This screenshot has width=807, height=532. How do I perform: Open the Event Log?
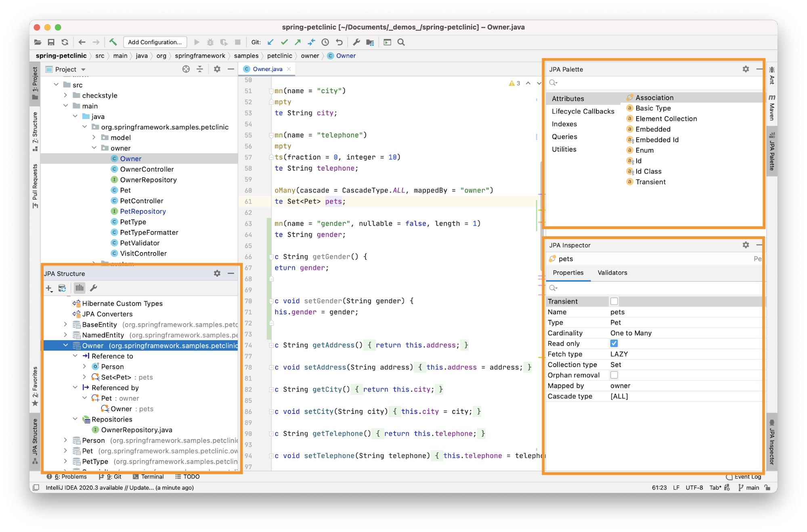[744, 477]
